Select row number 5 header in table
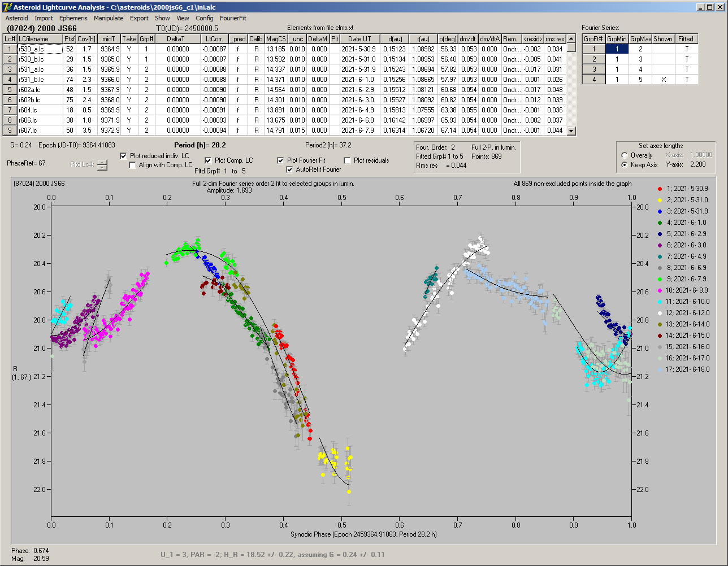This screenshot has width=728, height=566. pos(10,90)
